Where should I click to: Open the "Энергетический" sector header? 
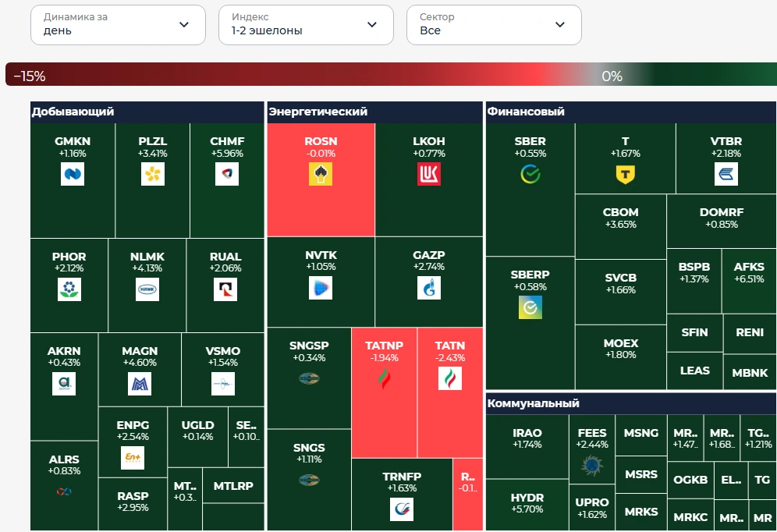click(x=374, y=112)
